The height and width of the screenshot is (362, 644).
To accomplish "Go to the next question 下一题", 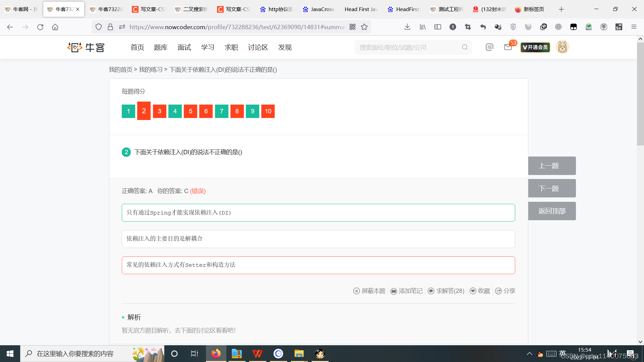I will pos(552,188).
